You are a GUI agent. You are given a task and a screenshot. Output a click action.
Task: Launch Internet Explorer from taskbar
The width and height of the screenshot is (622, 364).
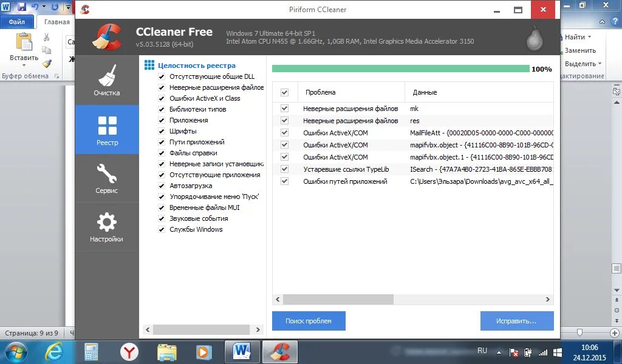click(54, 352)
